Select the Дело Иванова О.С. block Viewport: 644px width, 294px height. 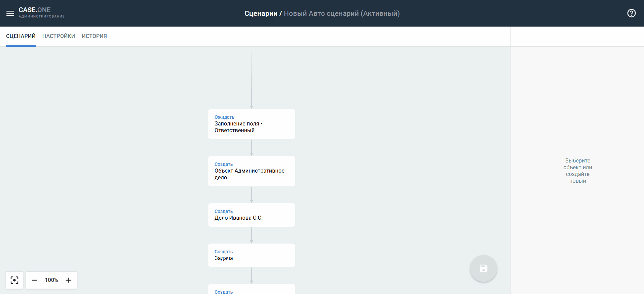pyautogui.click(x=251, y=215)
